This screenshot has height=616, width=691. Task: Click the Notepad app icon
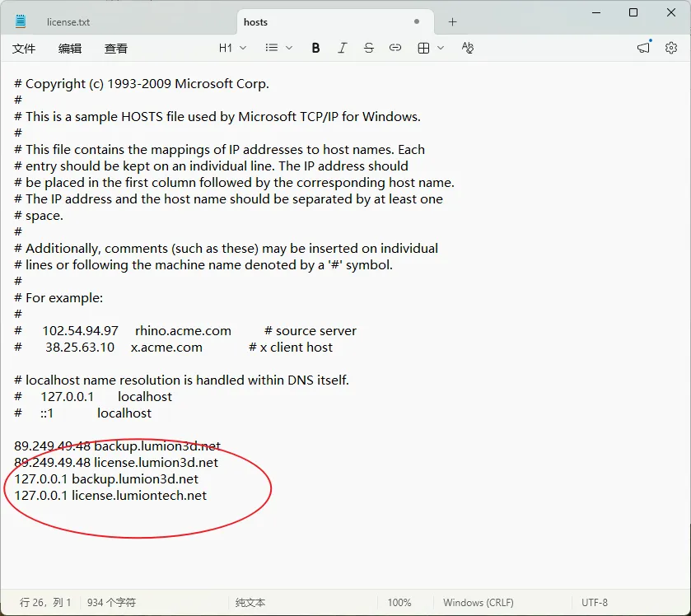coord(21,21)
